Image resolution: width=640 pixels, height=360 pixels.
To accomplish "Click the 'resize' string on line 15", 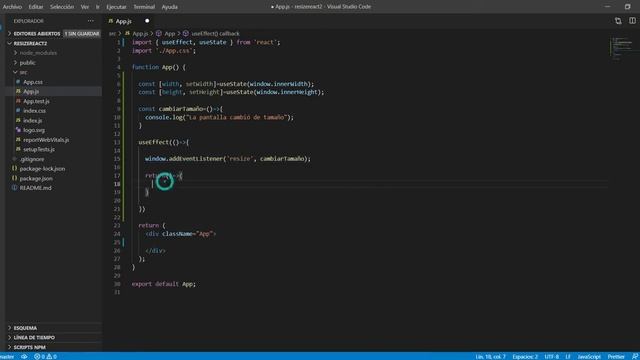I will [x=239, y=159].
